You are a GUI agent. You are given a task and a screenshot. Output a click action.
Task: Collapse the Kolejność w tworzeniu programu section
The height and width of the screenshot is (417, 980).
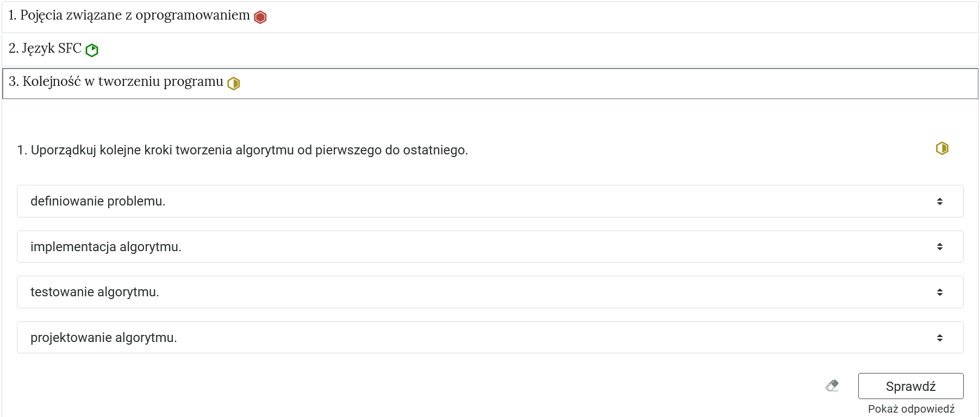(116, 82)
